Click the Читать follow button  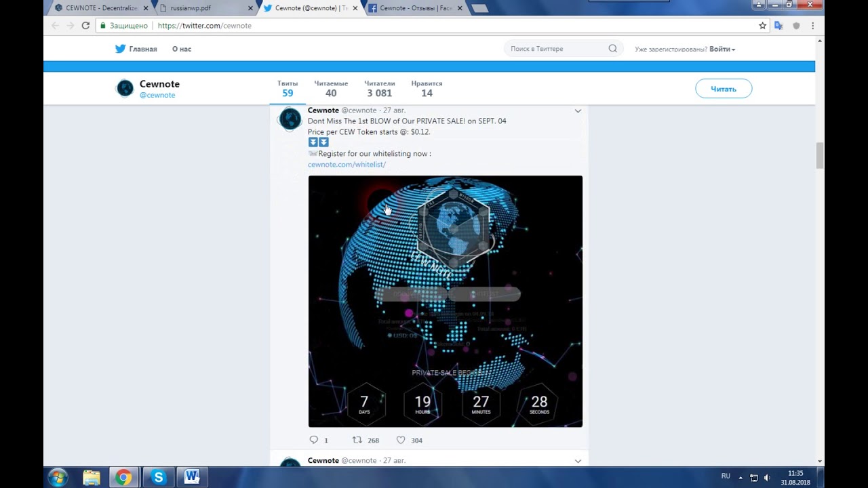pos(724,89)
